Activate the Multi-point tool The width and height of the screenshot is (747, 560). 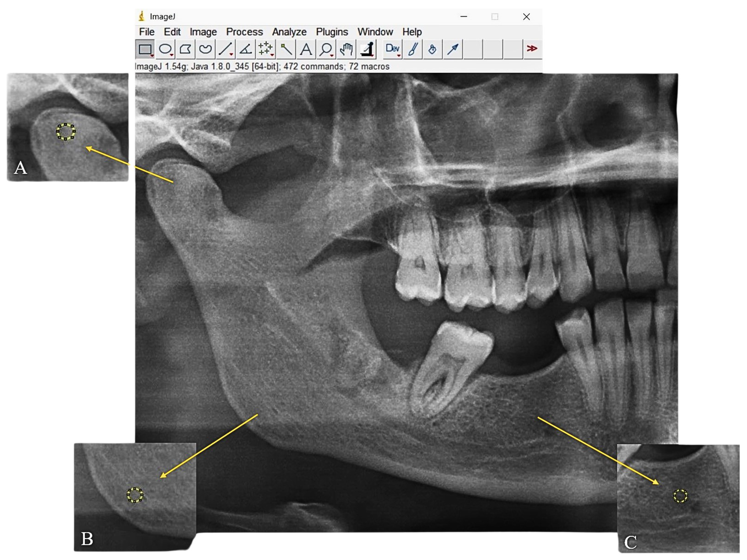tap(265, 49)
